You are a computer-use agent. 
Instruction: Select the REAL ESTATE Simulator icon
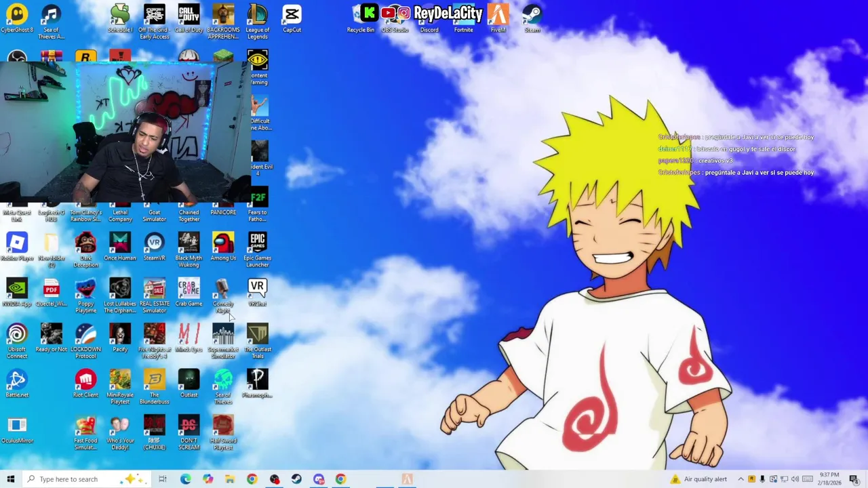(x=154, y=295)
